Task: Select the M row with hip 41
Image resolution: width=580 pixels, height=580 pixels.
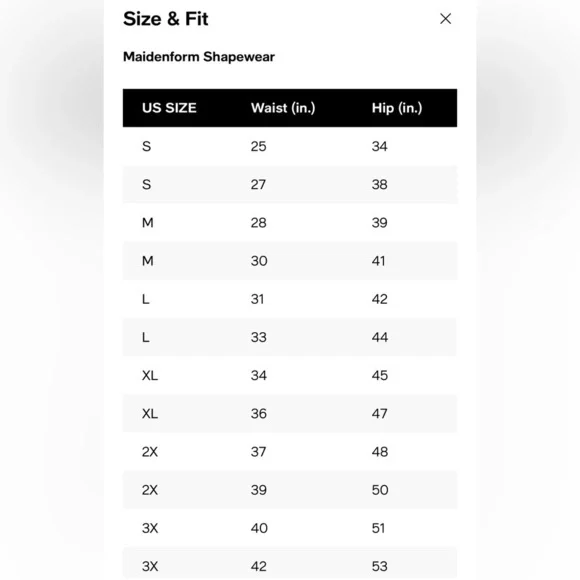Action: pyautogui.click(x=290, y=261)
